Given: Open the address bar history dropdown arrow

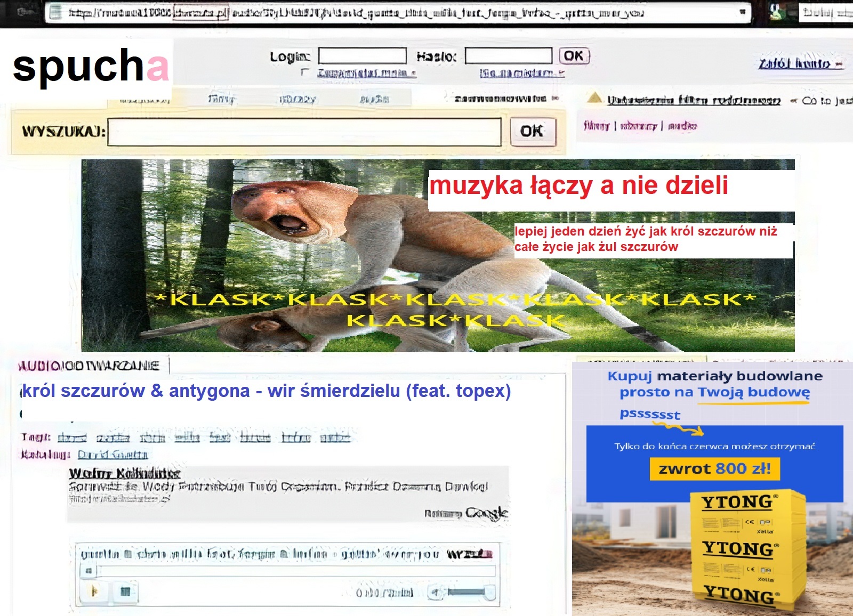Looking at the screenshot, I should click(x=742, y=12).
